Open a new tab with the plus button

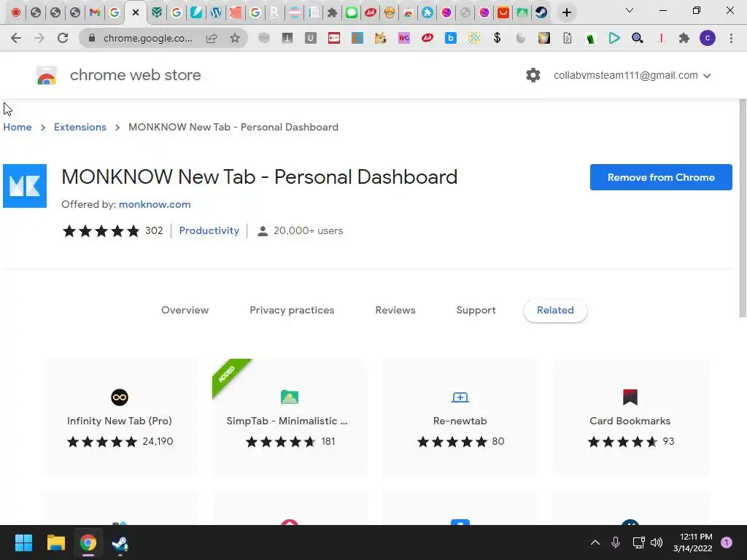point(566,12)
